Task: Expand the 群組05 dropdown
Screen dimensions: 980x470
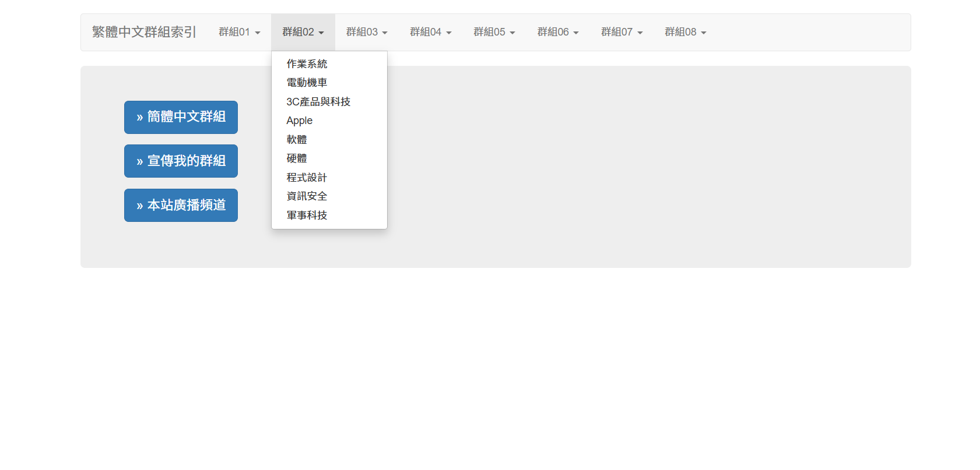Action: [494, 32]
